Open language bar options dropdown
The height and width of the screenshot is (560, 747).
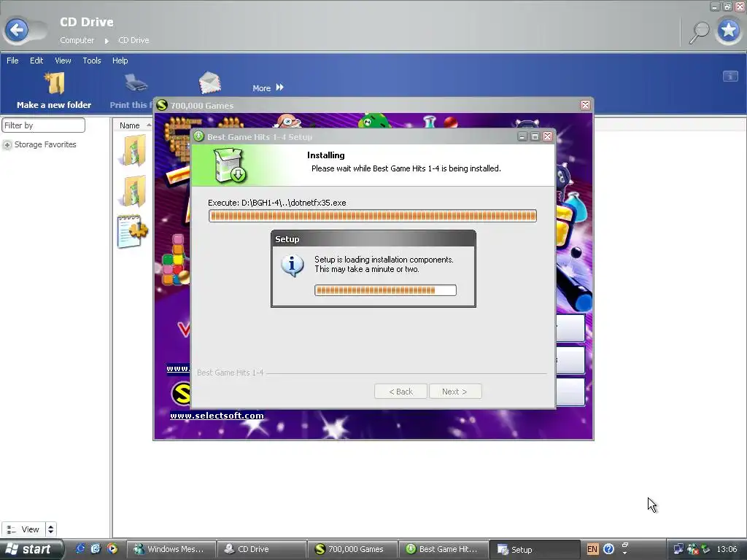point(625,553)
